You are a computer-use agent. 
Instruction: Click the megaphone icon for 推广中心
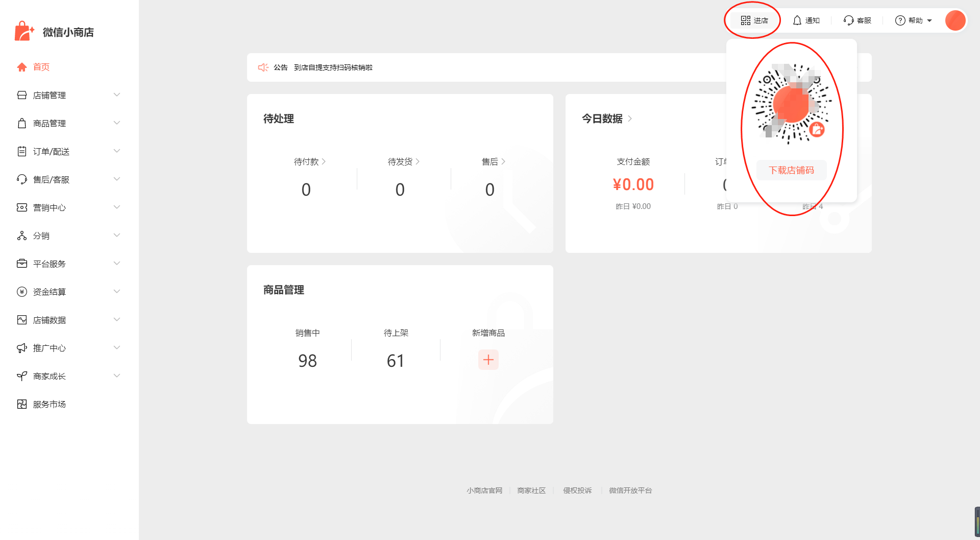(22, 348)
